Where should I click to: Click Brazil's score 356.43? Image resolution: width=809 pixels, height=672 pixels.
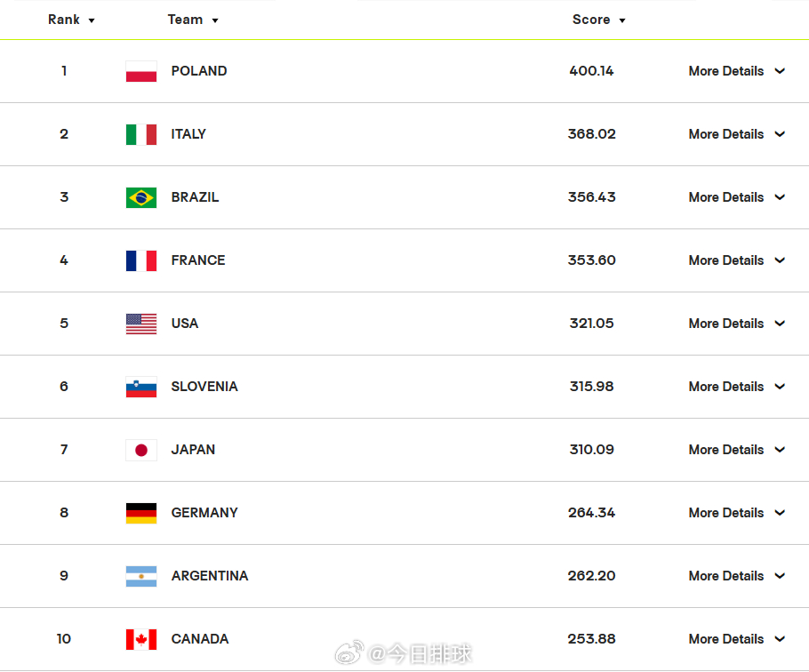592,197
